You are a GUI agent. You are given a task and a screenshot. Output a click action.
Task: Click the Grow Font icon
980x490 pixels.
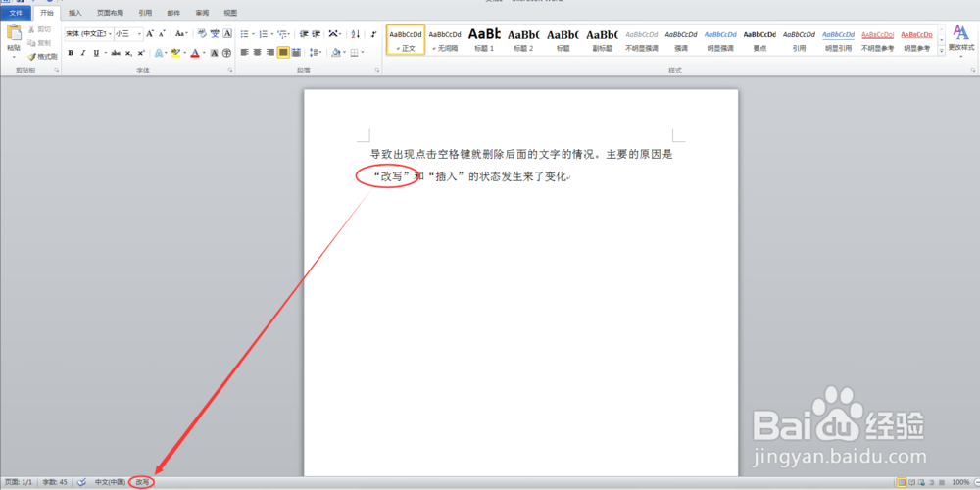(150, 33)
